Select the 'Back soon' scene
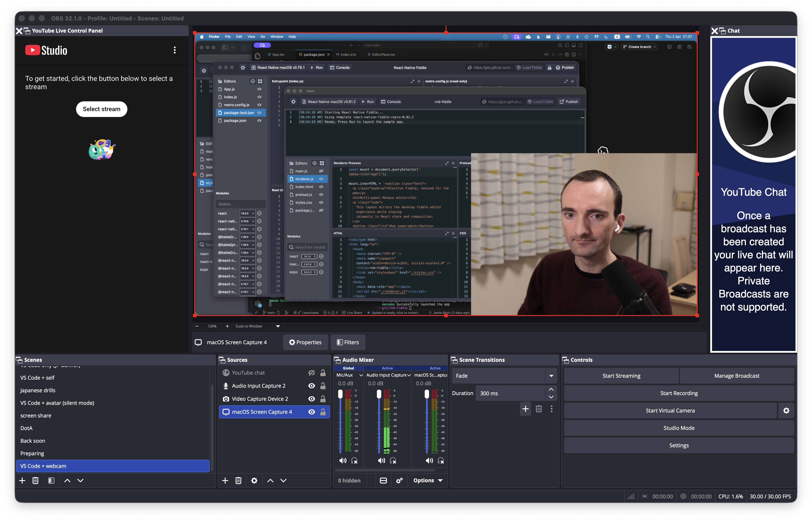The height and width of the screenshot is (521, 812). (x=113, y=441)
